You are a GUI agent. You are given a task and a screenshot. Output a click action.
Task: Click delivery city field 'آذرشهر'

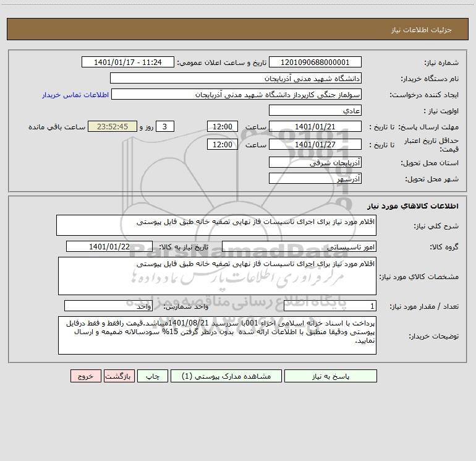(x=315, y=178)
